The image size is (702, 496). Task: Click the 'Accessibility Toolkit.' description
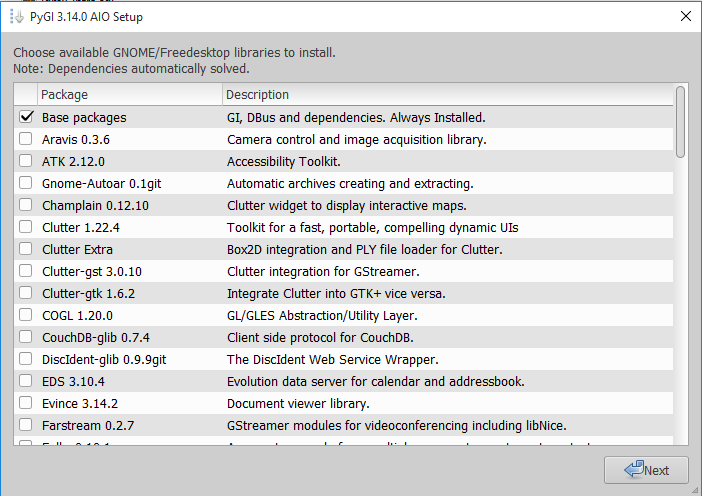284,162
